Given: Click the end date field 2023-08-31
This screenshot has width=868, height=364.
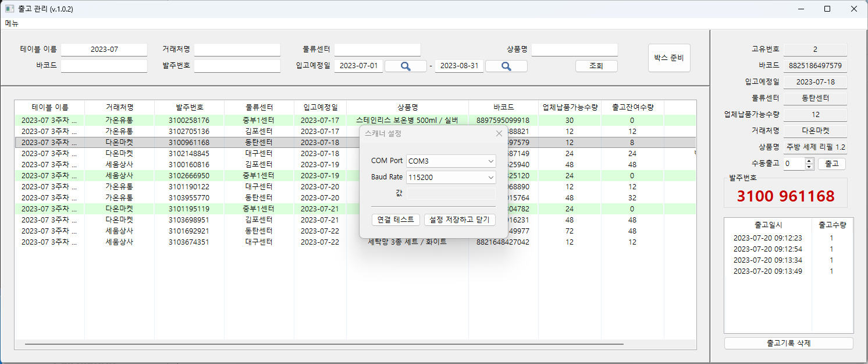Looking at the screenshot, I should (459, 66).
